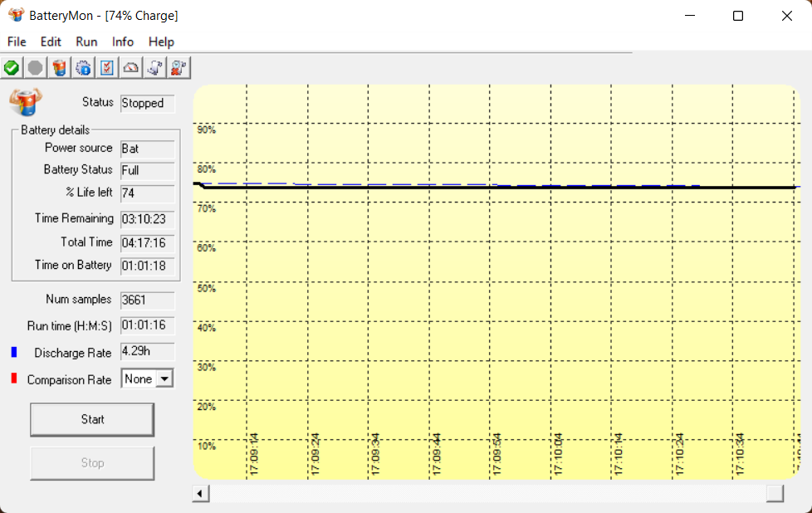812x513 pixels.
Task: Maximize the BatteryMon window
Action: point(738,16)
